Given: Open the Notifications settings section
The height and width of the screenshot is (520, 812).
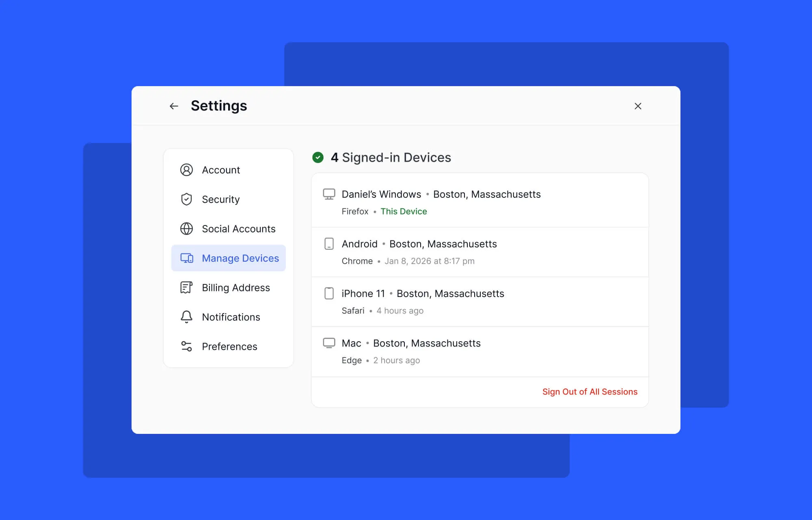Looking at the screenshot, I should pyautogui.click(x=231, y=317).
